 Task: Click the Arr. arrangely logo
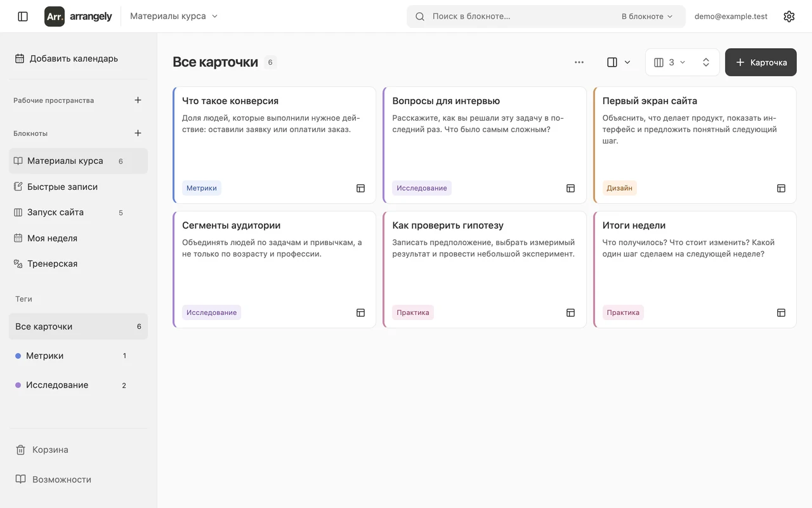click(78, 17)
